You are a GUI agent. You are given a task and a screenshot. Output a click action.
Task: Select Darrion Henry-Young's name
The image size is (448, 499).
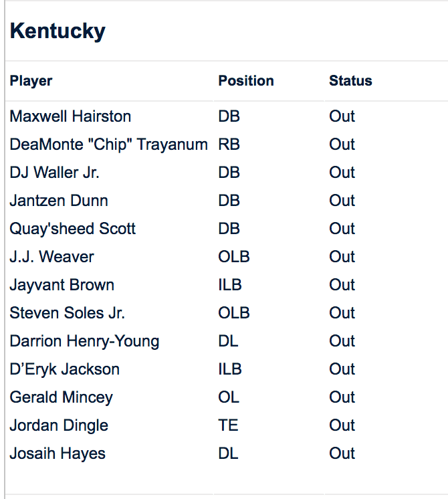(x=84, y=341)
